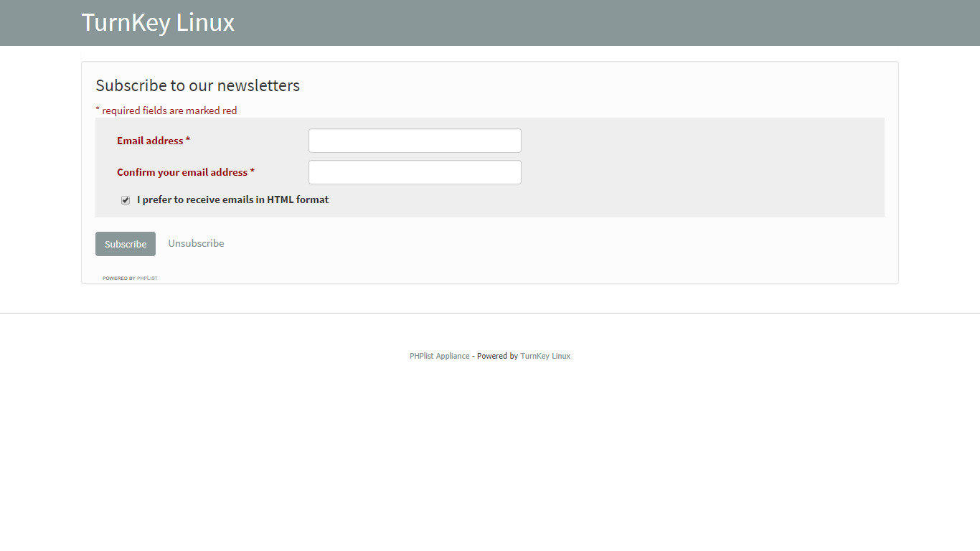Click the 'powered by PHPList' logo

pyautogui.click(x=130, y=278)
